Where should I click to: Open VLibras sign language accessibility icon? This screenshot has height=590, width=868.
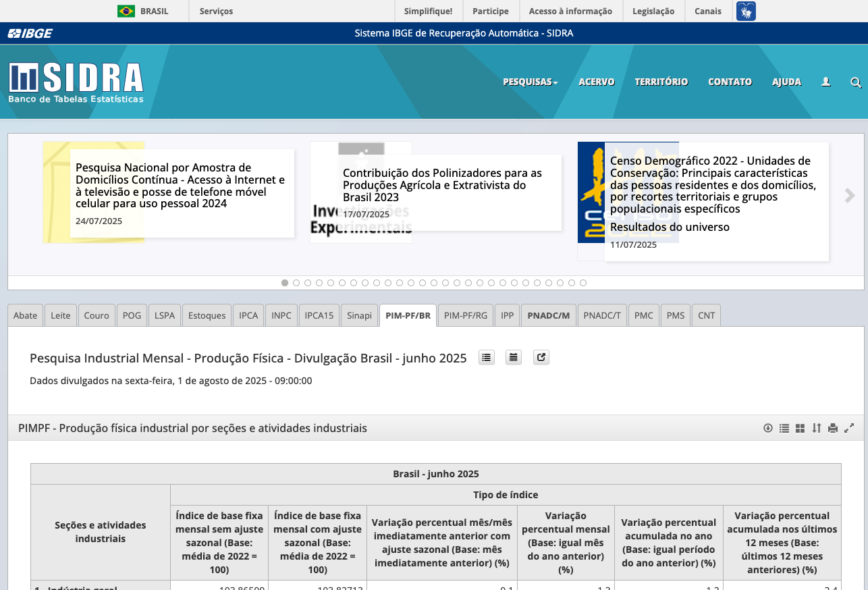(x=746, y=11)
